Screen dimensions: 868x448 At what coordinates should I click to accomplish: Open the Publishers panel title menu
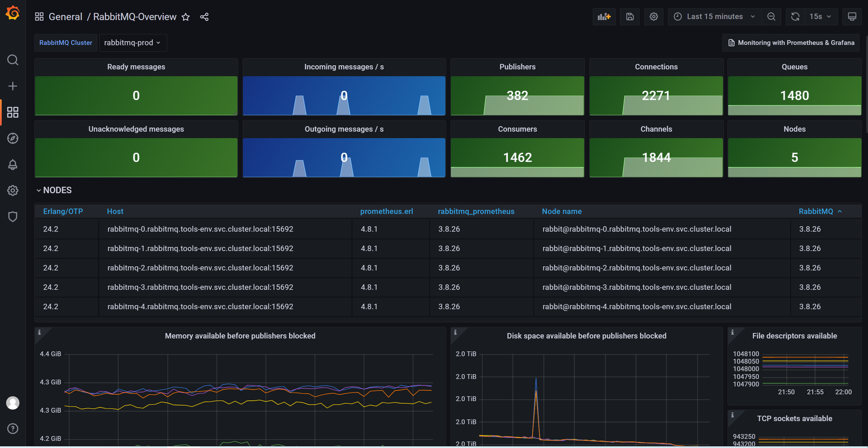pos(517,67)
